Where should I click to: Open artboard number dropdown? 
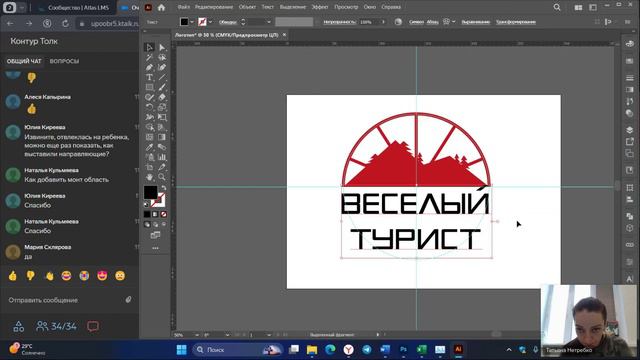269,335
